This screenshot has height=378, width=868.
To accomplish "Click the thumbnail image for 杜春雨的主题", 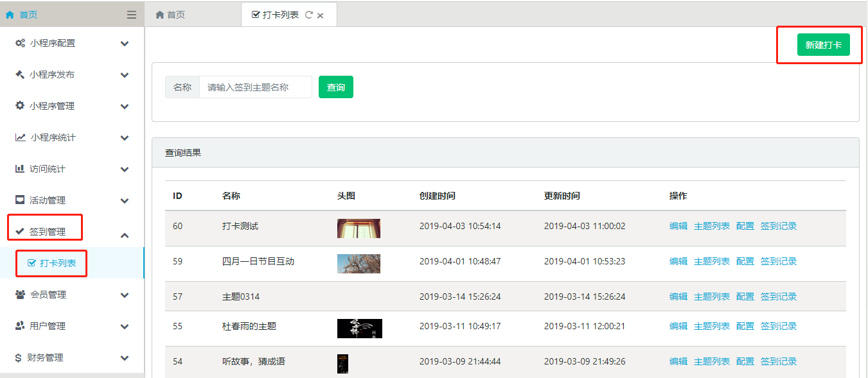I will 359,328.
